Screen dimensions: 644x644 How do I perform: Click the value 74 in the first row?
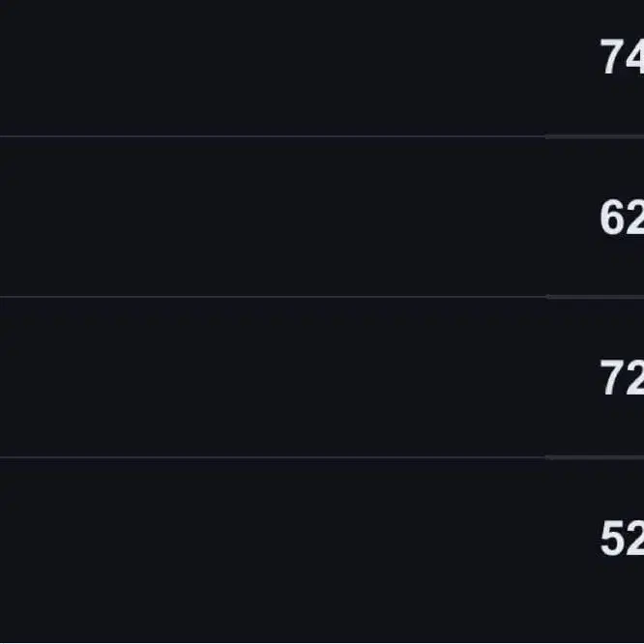[x=622, y=58]
